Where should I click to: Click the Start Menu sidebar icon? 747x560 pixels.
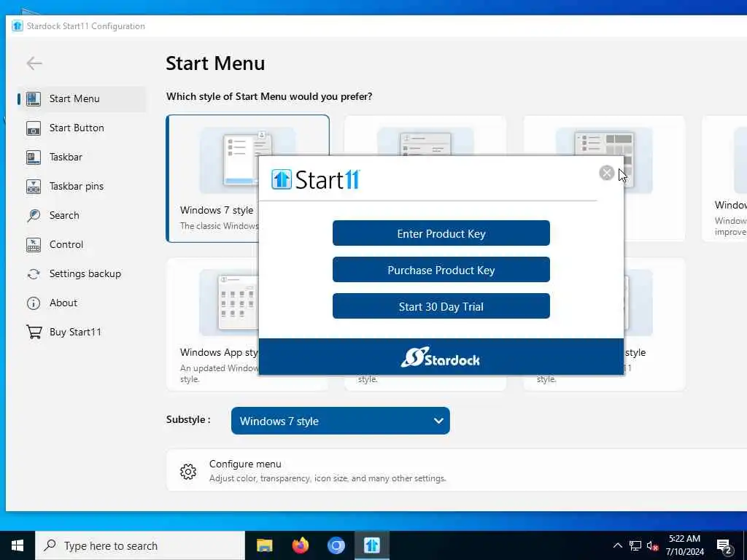pyautogui.click(x=34, y=98)
